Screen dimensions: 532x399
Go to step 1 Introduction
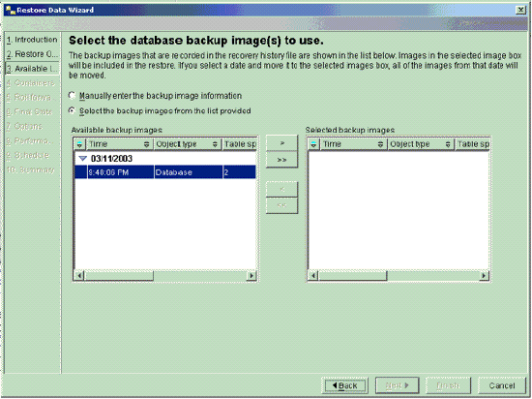[32, 40]
